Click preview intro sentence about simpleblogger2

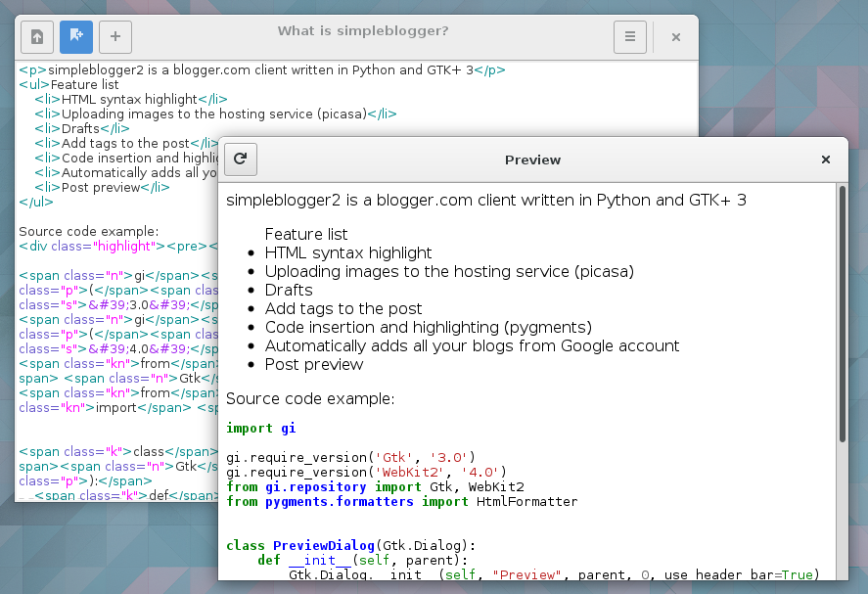(x=486, y=200)
